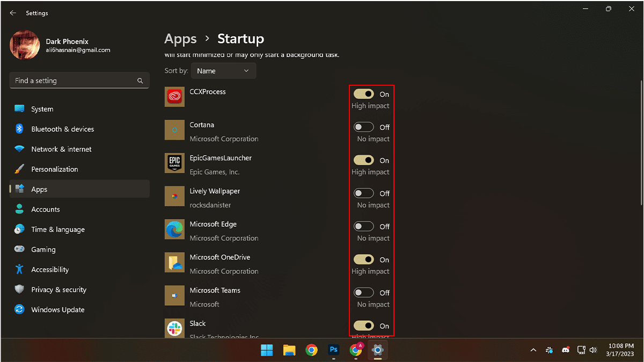
Task: Open File Explorer from the taskbar
Action: [289, 350]
